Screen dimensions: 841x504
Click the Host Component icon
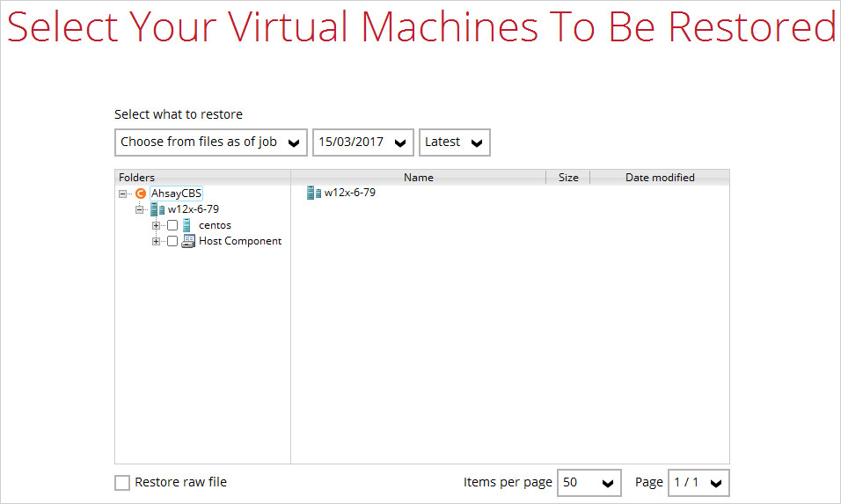(188, 241)
